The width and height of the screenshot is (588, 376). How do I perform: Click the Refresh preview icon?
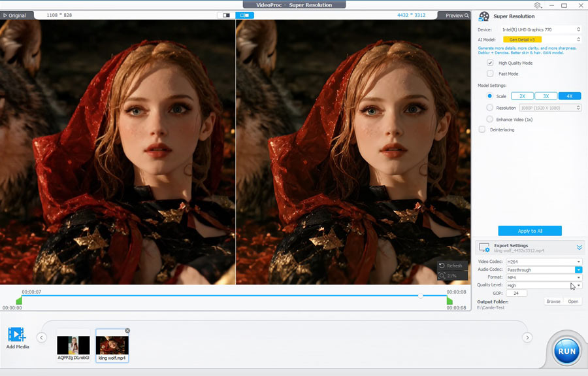tap(442, 265)
